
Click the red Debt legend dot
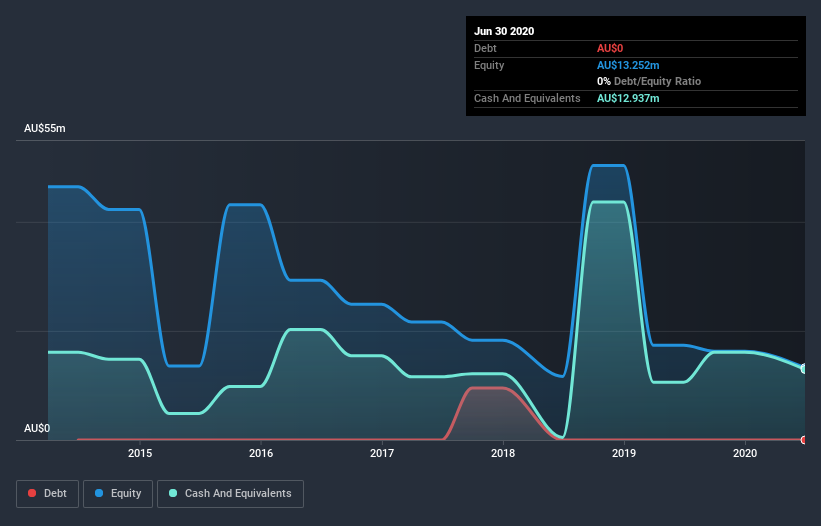[32, 493]
